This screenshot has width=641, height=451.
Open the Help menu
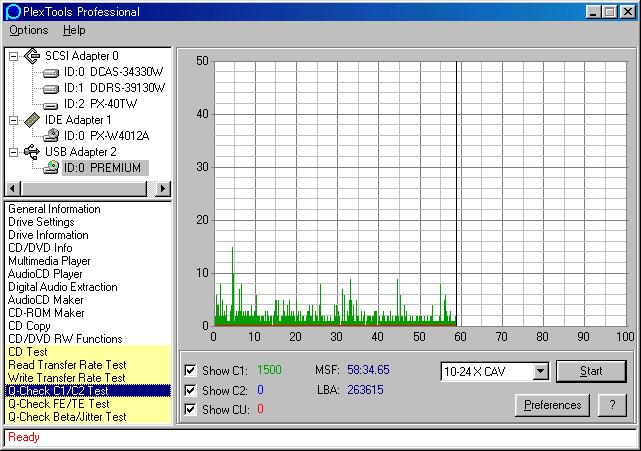[74, 30]
